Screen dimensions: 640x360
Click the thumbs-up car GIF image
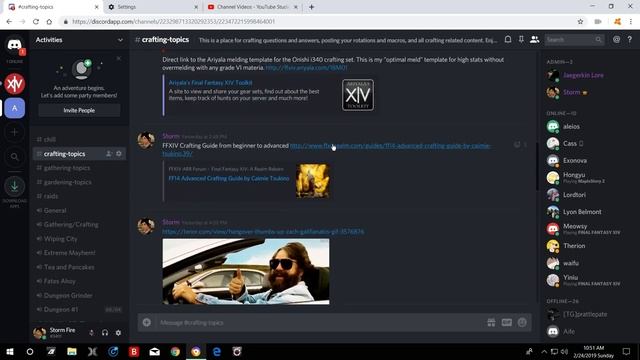click(246, 271)
